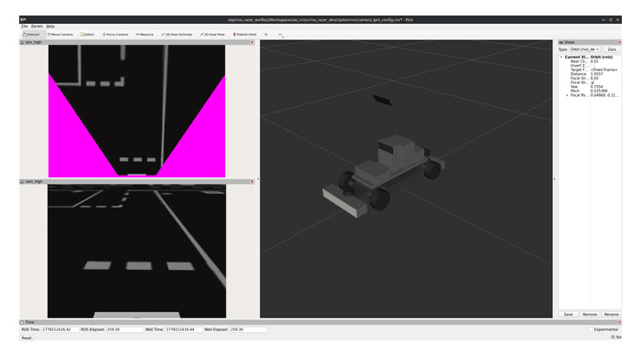Toggle the Focal Shape Fixed Size checkbox
641x364 pixels.
592,82
